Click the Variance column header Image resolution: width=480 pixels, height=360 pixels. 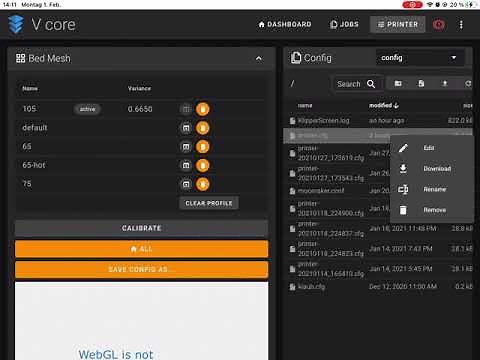tap(139, 88)
